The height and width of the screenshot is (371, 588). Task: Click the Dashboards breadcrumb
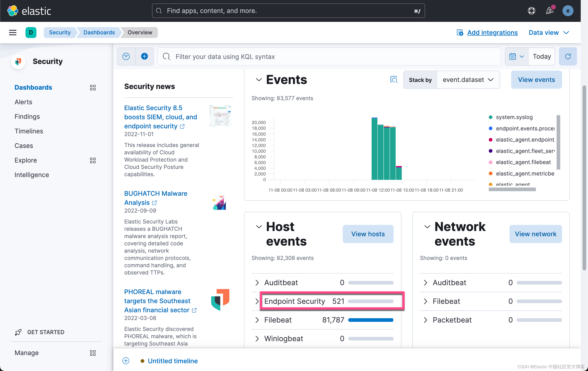[x=99, y=33]
